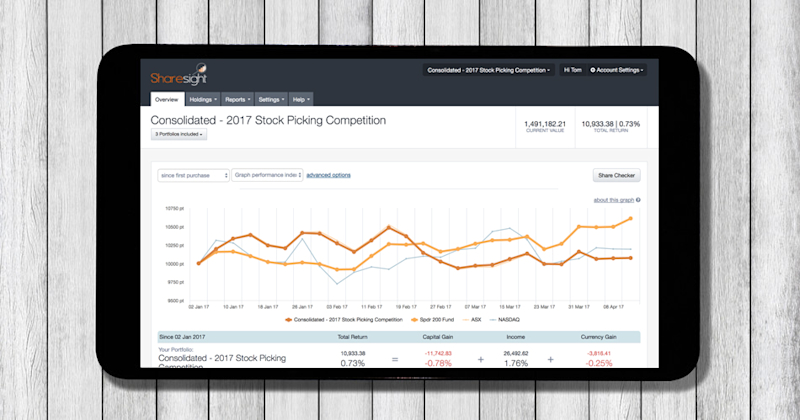Click the last data point of Spdr 200 Fund line
Viewport: 800px width, 420px height.
pyautogui.click(x=631, y=218)
